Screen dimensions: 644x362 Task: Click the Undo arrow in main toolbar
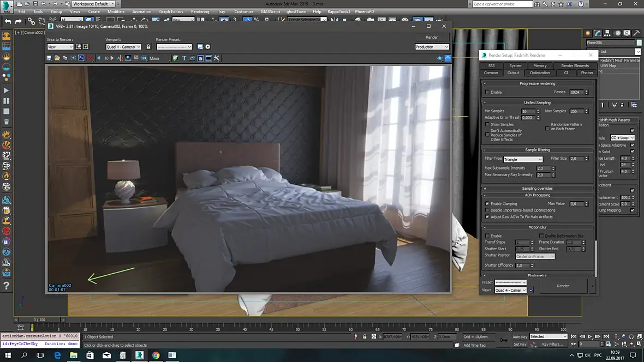8,21
